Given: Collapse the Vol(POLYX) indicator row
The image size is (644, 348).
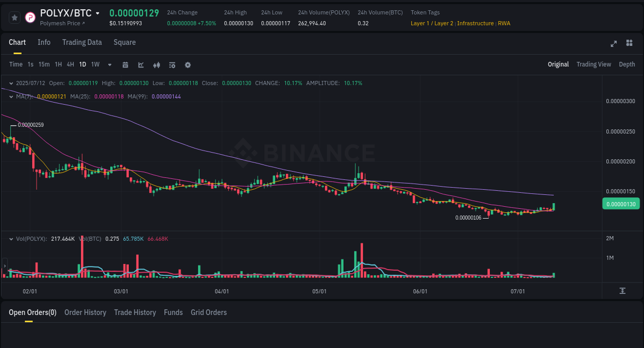Looking at the screenshot, I should coord(11,239).
